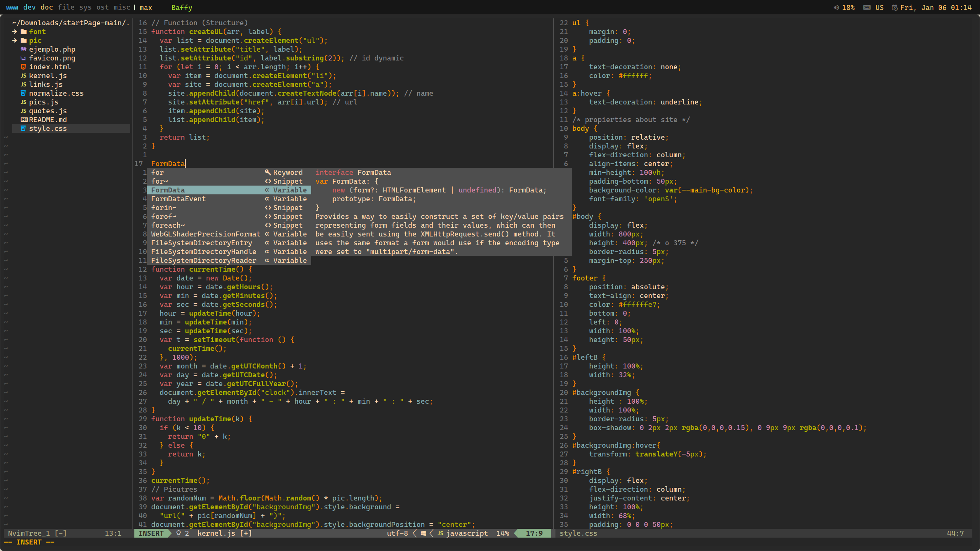Click the font folder icon

tap(23, 32)
